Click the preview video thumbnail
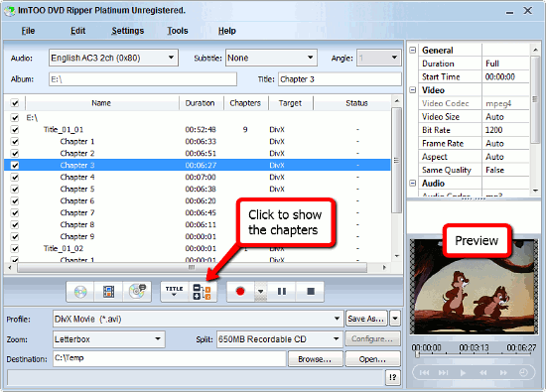Viewport: 546px width, 392px height. coord(474,287)
